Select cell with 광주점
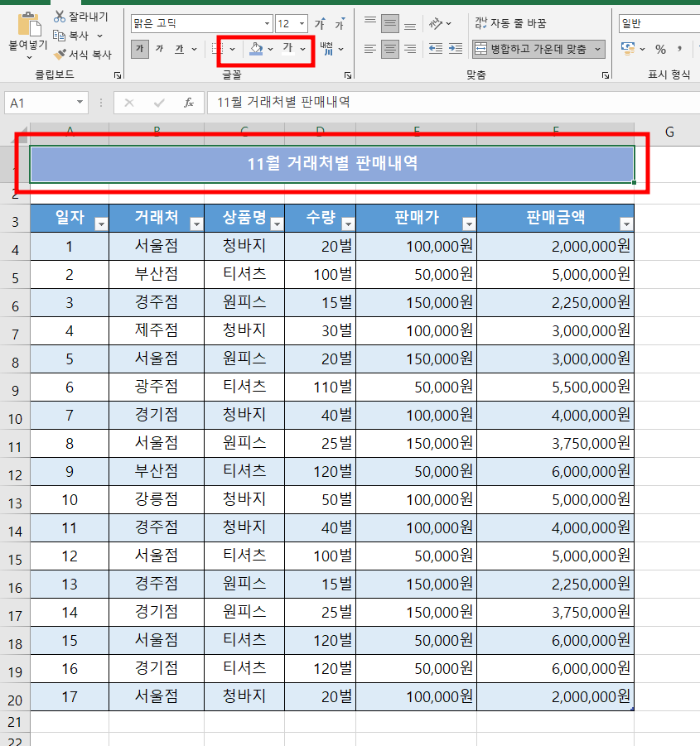This screenshot has height=746, width=700. (x=157, y=387)
